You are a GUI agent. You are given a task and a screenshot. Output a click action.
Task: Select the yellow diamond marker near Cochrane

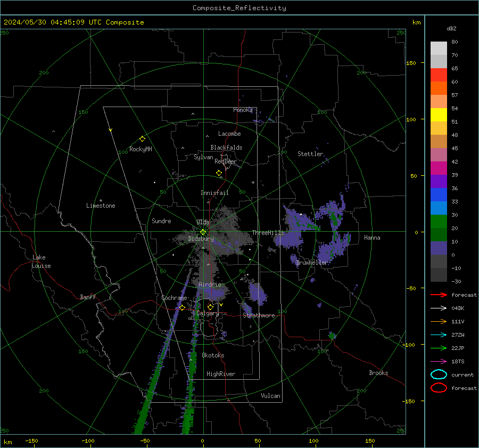click(x=182, y=307)
